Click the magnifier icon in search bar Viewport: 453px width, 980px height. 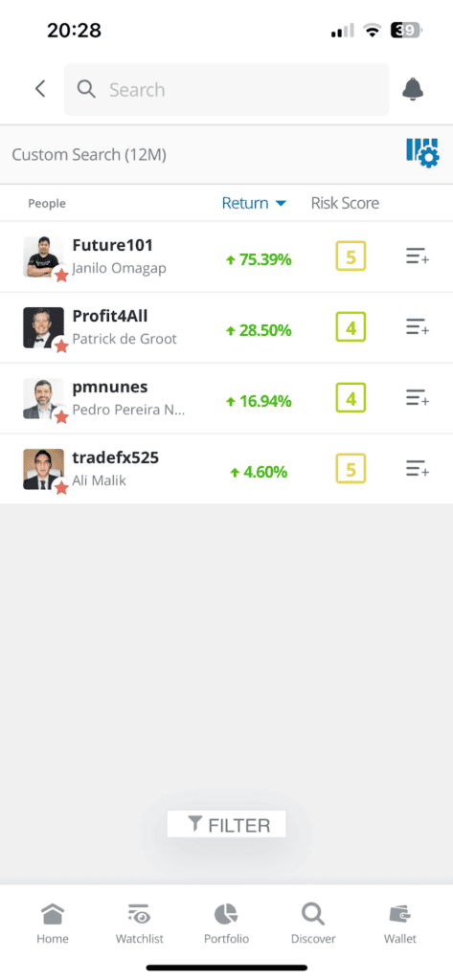tap(86, 89)
